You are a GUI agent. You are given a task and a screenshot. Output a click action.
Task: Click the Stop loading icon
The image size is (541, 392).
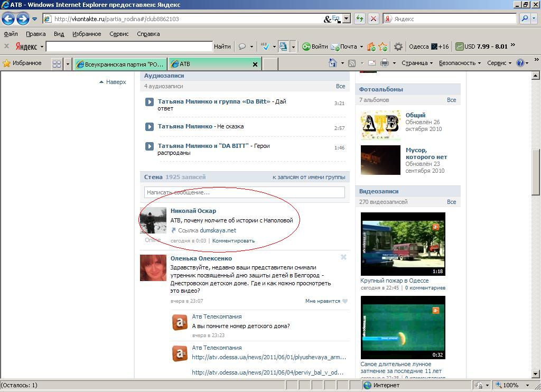pos(373,18)
